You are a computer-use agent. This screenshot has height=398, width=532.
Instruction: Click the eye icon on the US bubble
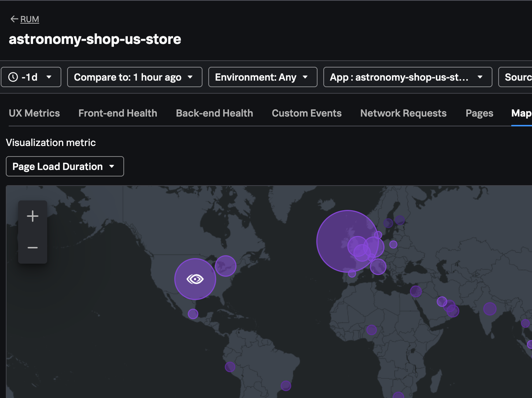click(x=195, y=279)
